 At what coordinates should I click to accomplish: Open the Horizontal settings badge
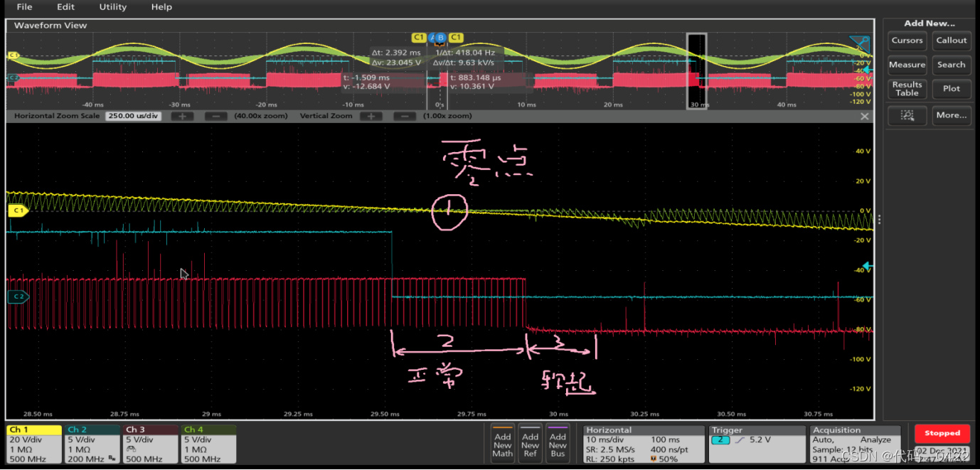[643, 444]
